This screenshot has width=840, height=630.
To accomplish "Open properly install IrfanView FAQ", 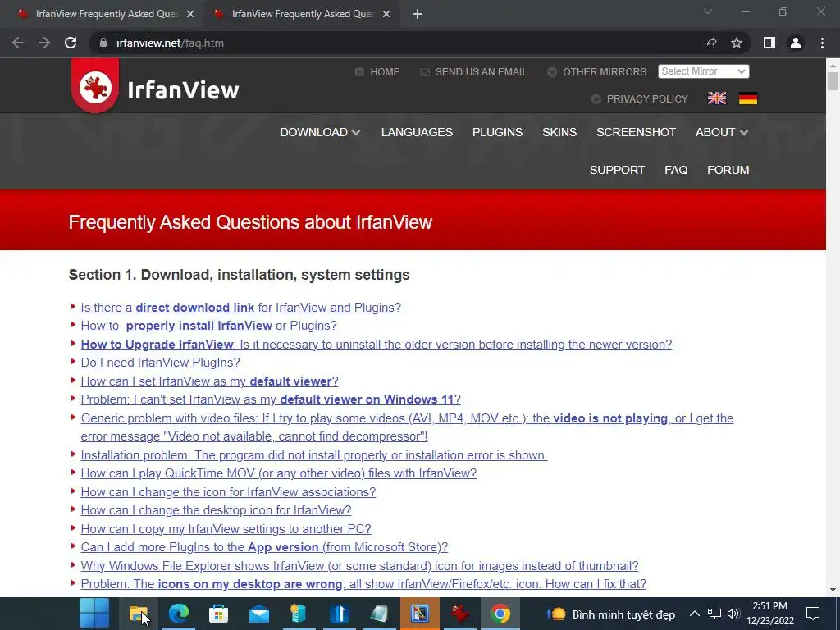I will [x=209, y=326].
